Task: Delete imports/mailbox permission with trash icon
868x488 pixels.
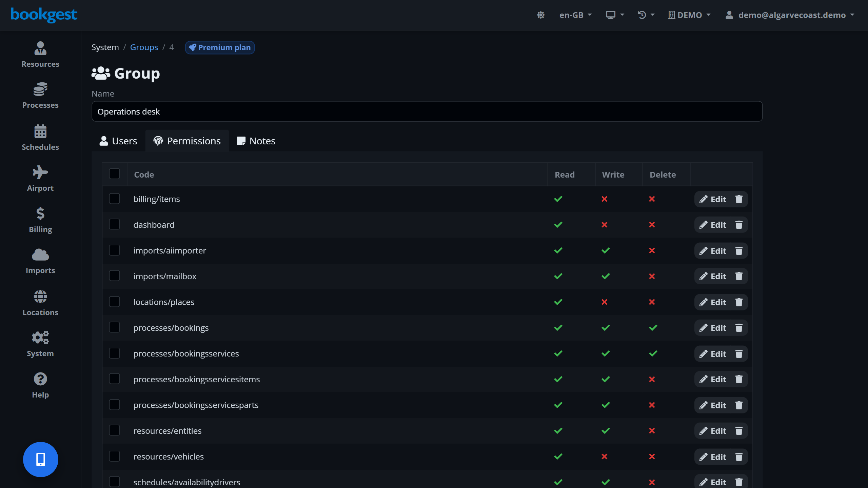Action: 739,277
